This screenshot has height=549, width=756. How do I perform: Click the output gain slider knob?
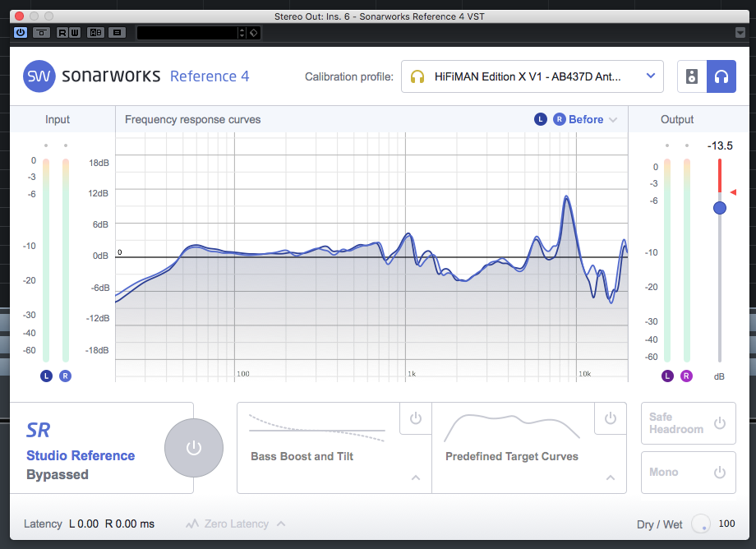720,208
